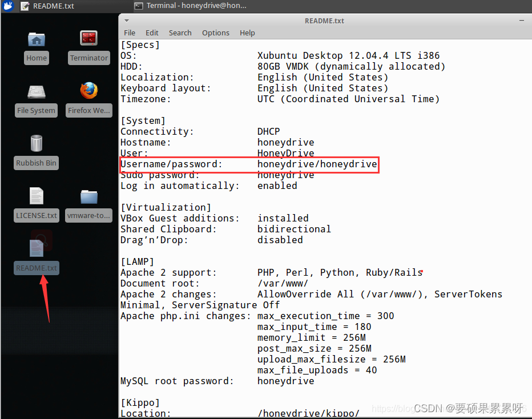
Task: Open the Options menu
Action: tap(216, 33)
